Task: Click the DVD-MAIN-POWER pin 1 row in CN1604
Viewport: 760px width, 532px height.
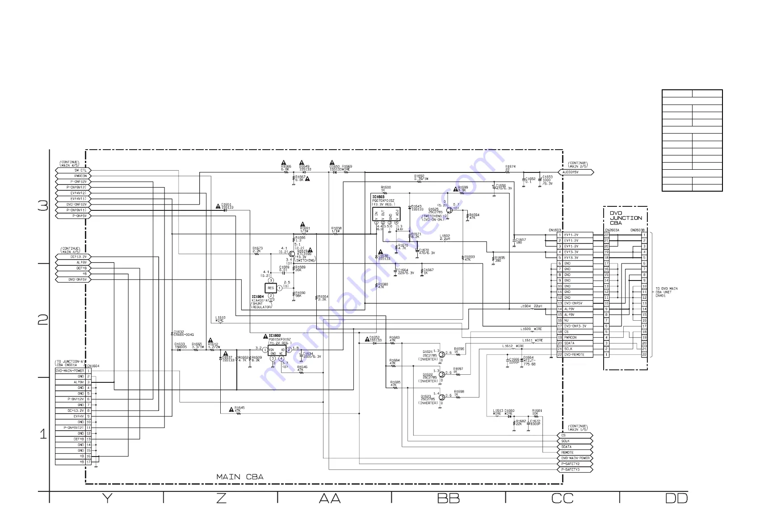Action: coord(73,371)
